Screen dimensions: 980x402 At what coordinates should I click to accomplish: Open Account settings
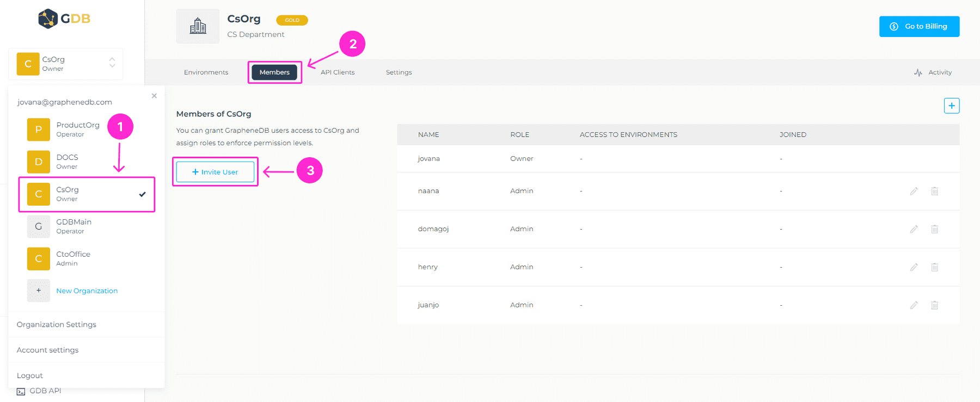48,350
